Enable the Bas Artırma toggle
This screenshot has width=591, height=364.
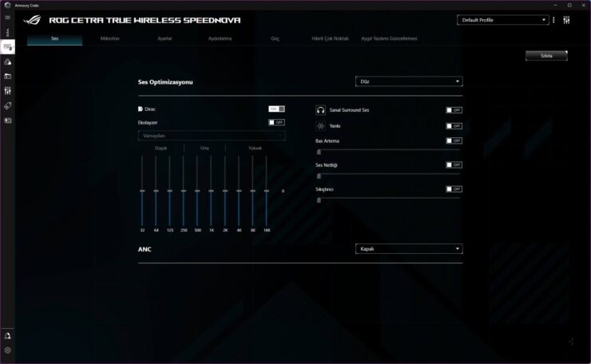(454, 140)
